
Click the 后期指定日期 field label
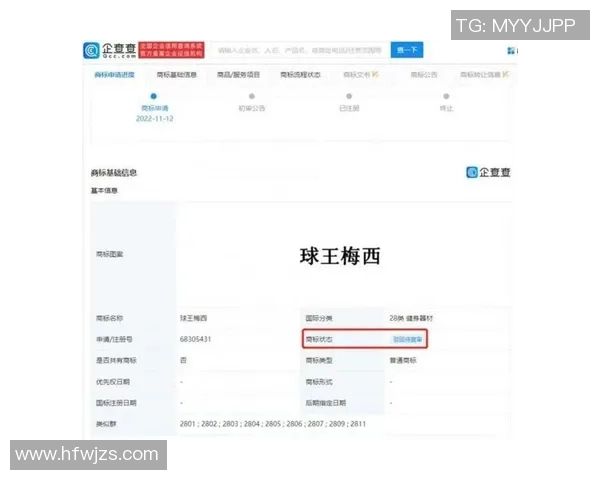click(x=326, y=403)
